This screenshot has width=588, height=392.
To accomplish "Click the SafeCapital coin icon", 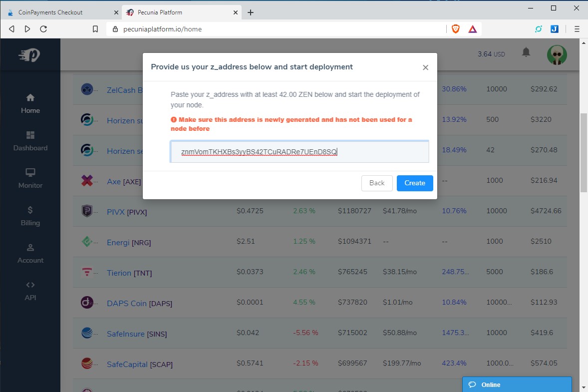I will click(87, 363).
